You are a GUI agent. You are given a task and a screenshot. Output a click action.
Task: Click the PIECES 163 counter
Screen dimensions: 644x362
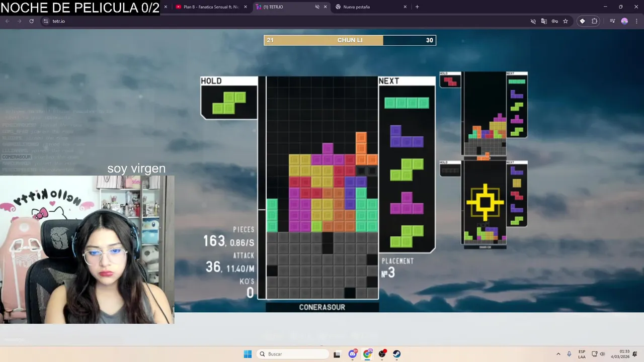point(229,238)
